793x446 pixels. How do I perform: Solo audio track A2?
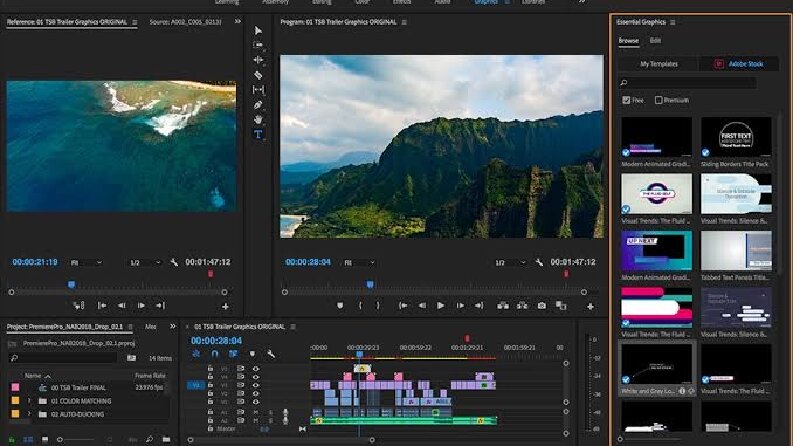(x=271, y=420)
